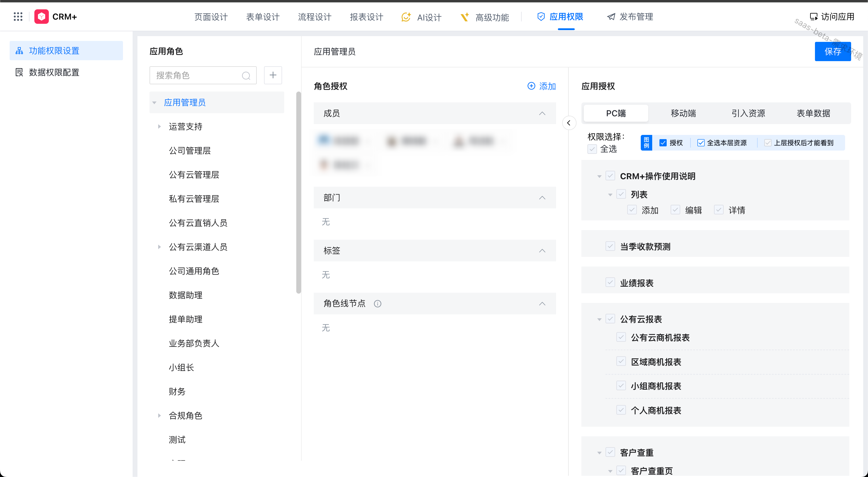The width and height of the screenshot is (868, 477).
Task: Toggle the 区域商机报表 checkbox
Action: pos(621,362)
